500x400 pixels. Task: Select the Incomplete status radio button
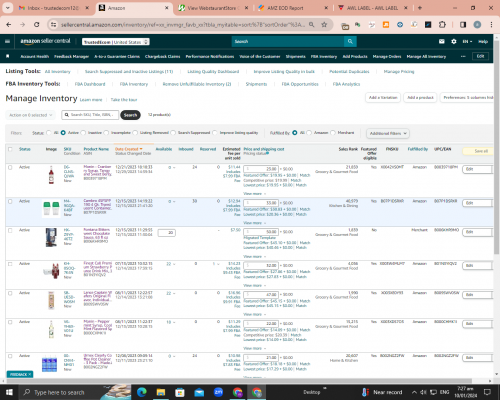(106, 133)
